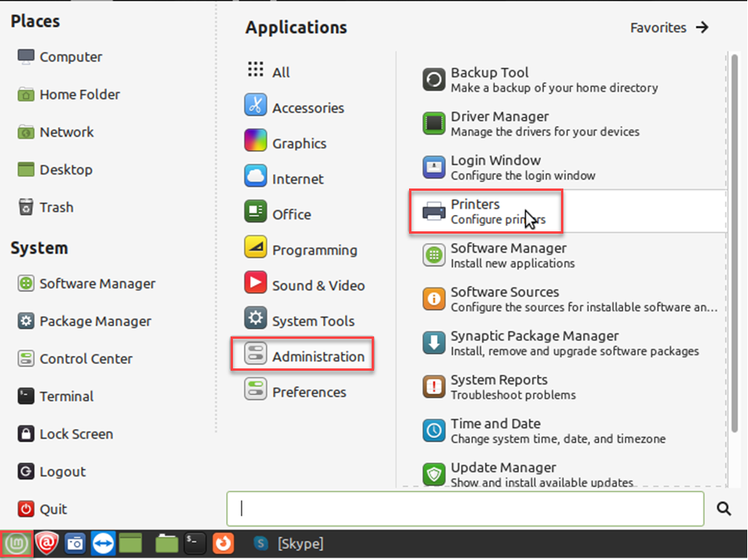Launch Backup Tool from the list
Image resolution: width=748 pixels, height=560 pixels.
point(489,79)
